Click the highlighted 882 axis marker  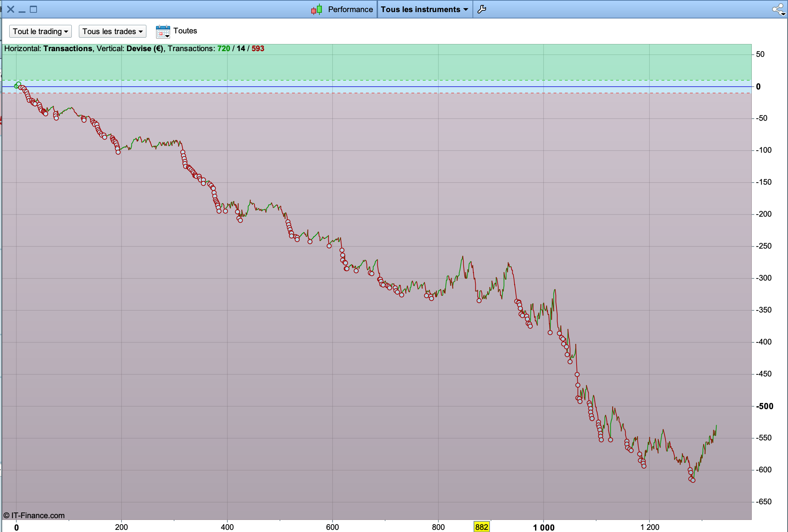481,527
